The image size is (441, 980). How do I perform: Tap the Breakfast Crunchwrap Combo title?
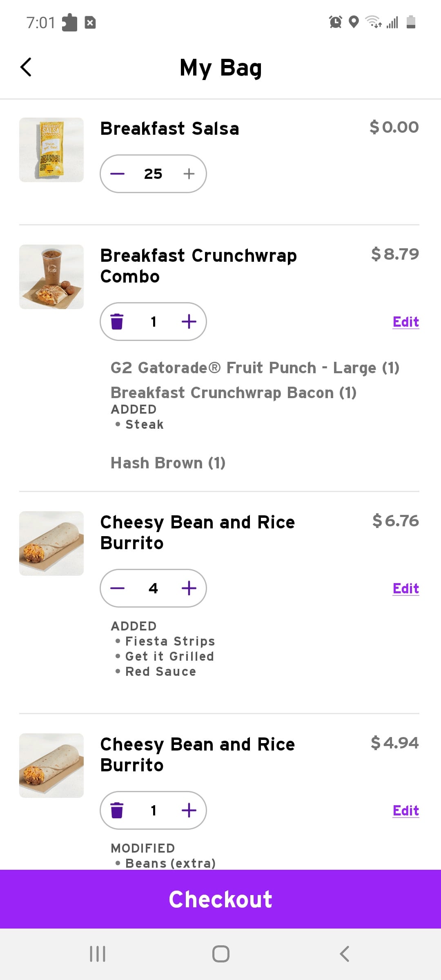pos(198,266)
